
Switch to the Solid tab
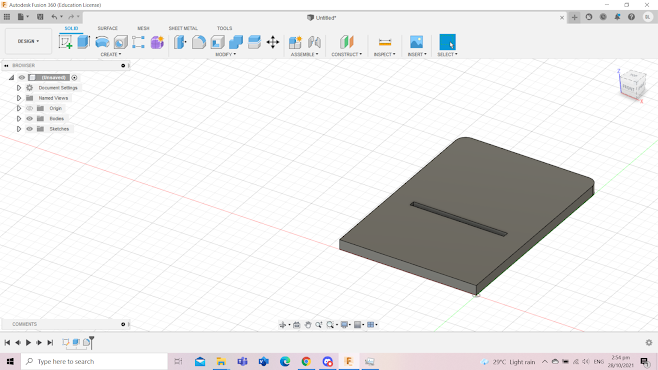(71, 28)
